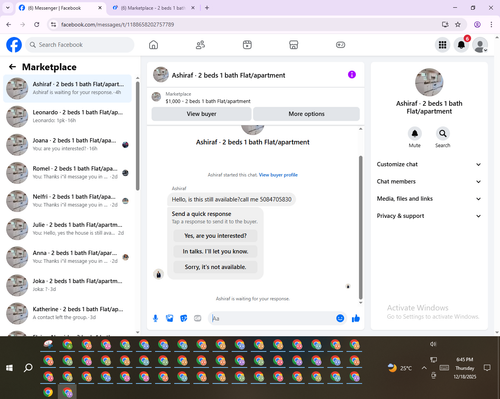Open conversation information purple icon

[x=352, y=75]
